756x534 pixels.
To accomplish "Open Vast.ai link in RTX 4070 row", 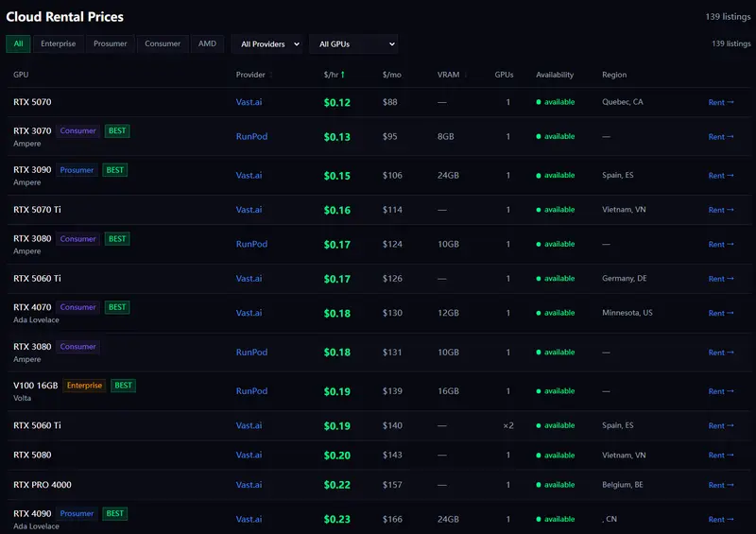I will click(249, 313).
